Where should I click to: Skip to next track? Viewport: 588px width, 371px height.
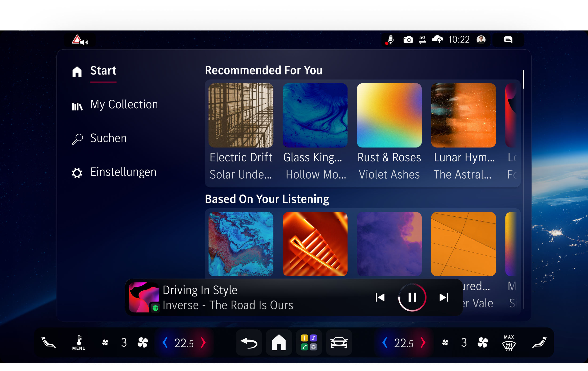tap(444, 297)
